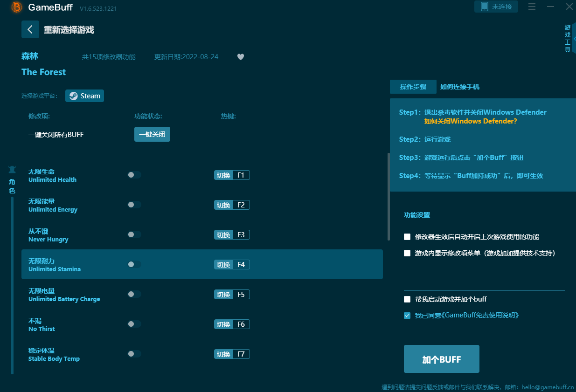Favorite The Forest with the heart icon
The image size is (576, 392).
click(241, 57)
